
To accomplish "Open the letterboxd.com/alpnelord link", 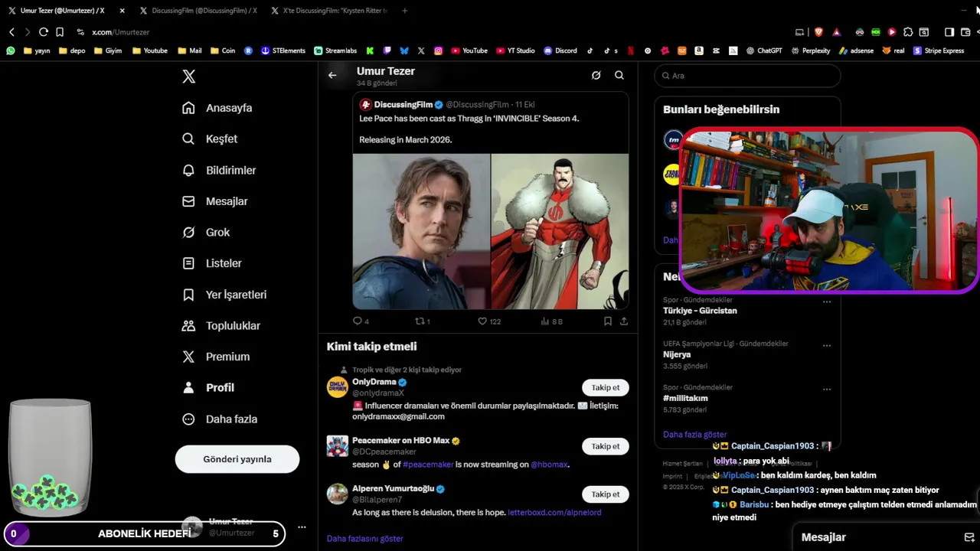I will click(554, 512).
